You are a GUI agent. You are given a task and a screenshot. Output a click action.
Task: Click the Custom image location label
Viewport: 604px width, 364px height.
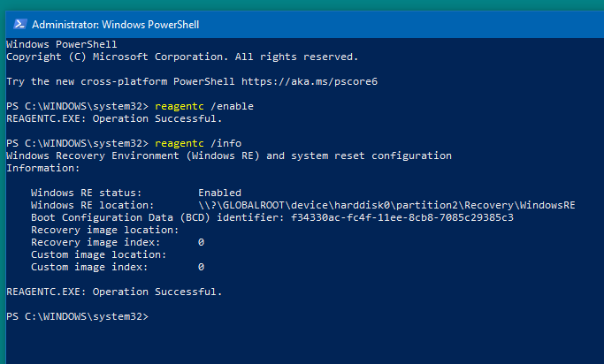pos(99,254)
